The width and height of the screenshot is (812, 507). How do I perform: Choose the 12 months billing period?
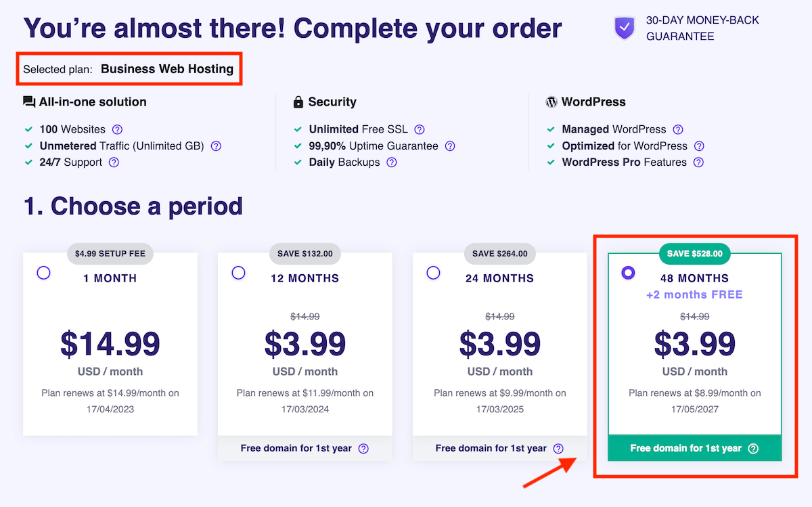238,273
